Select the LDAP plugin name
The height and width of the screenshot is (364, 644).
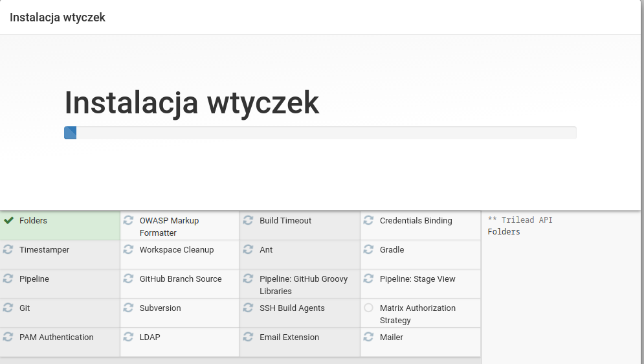[x=150, y=337]
